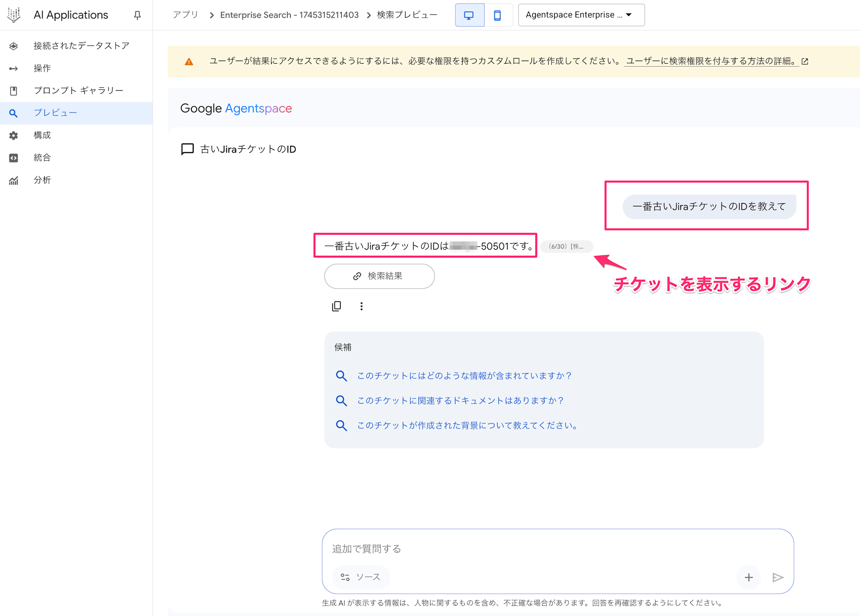860x616 pixels.
Task: Click the user message 一番古いJiraチケットのIDを教えて
Action: 709,206
